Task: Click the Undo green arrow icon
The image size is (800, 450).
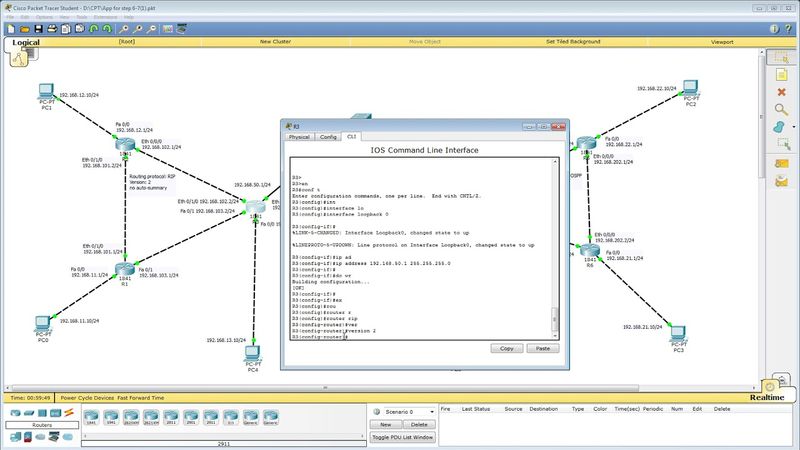Action: coord(94,29)
